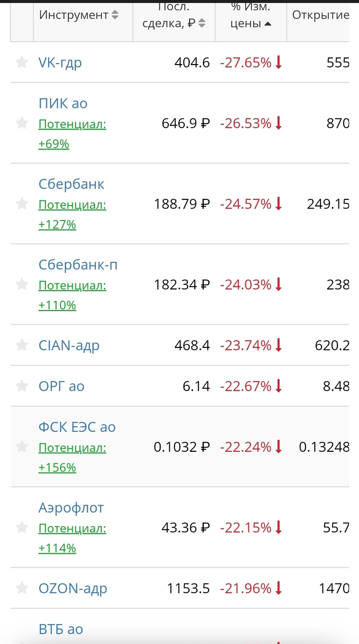
Task: Toggle the favorite star for Сбербанк-п
Action: coord(22,285)
